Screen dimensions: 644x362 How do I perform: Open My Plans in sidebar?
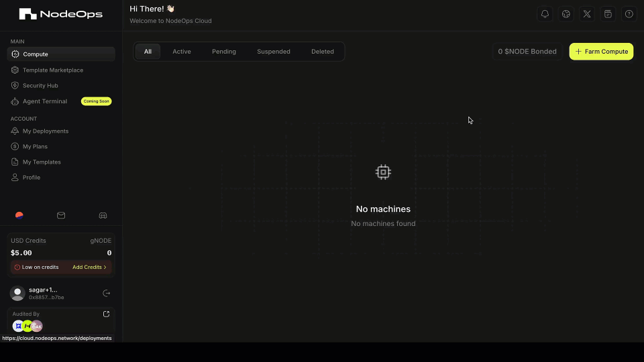(61, 147)
